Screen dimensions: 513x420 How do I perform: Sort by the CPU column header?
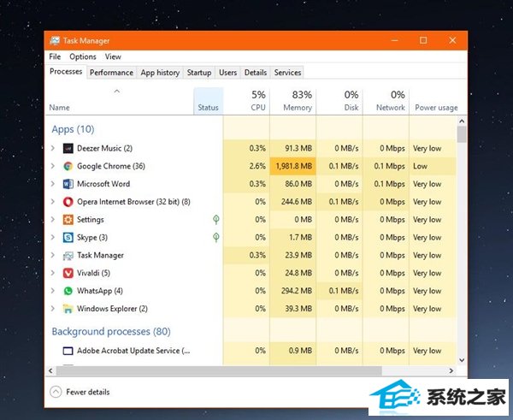[x=246, y=101]
